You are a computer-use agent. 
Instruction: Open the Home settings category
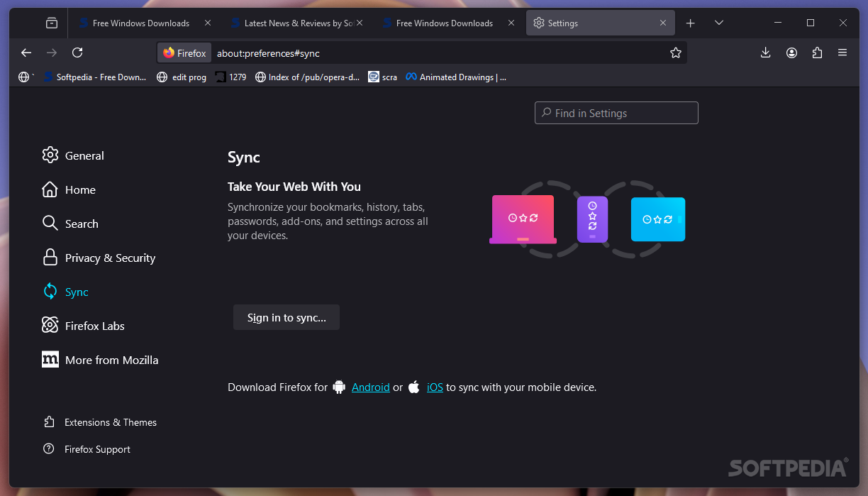tap(69, 189)
